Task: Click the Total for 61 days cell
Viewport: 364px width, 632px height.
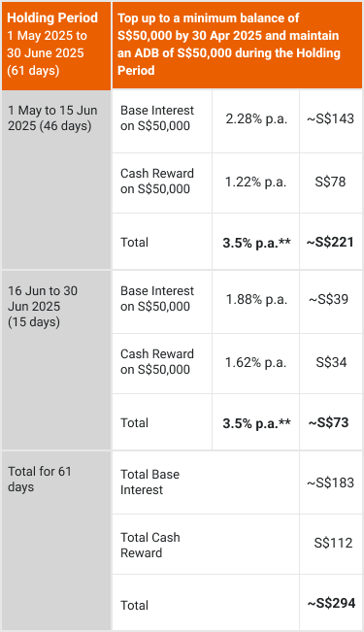Action: pos(56,540)
